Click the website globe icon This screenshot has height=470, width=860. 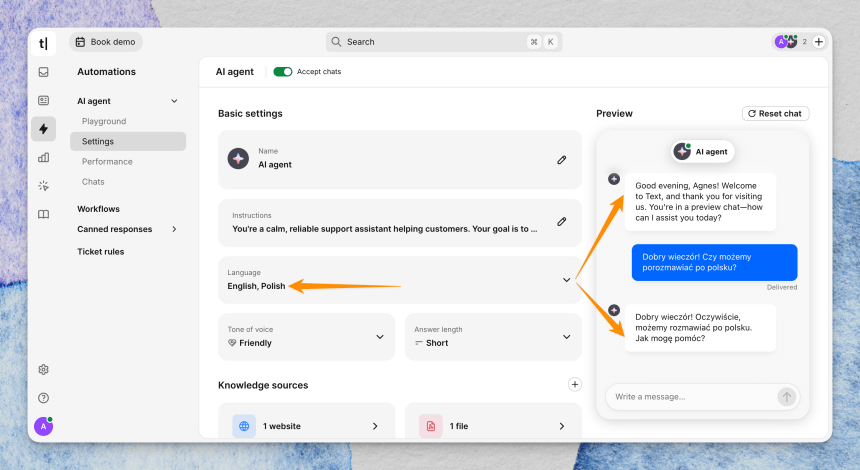244,426
